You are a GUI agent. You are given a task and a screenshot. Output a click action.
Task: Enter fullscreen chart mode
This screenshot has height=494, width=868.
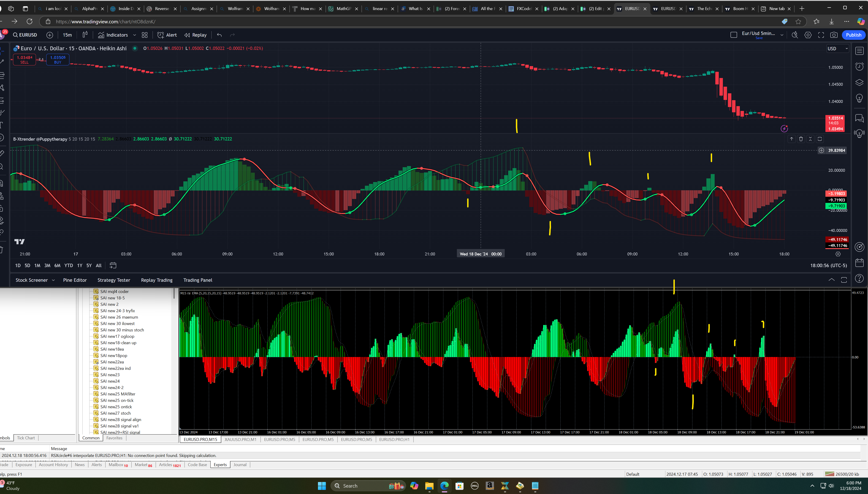pos(821,35)
